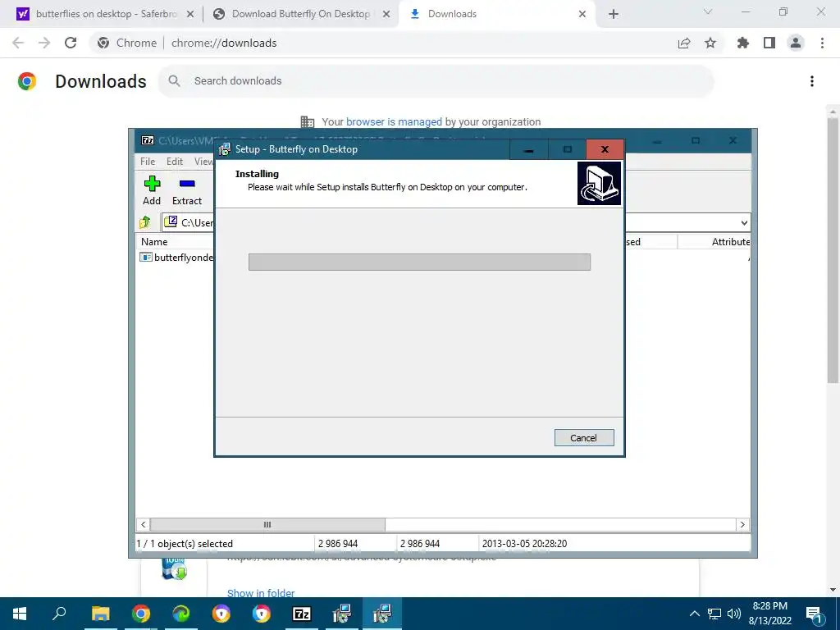Bookmark this page with star icon

710,43
